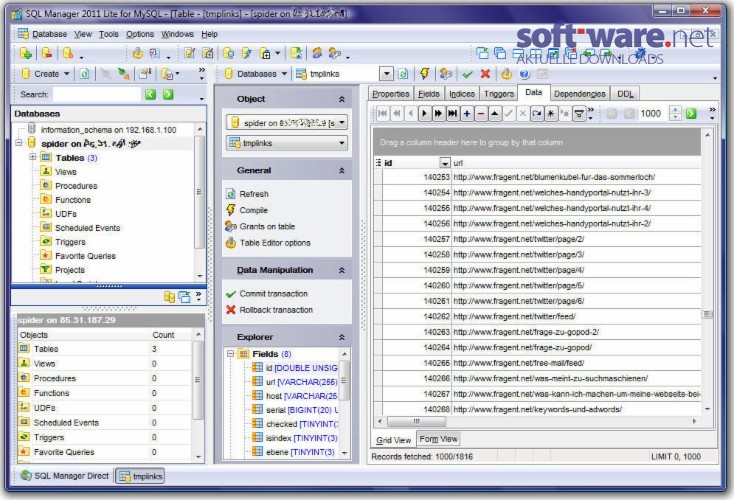This screenshot has width=734, height=500.
Task: Click the green next-page arrow beside the 1000 limit
Action: point(691,113)
